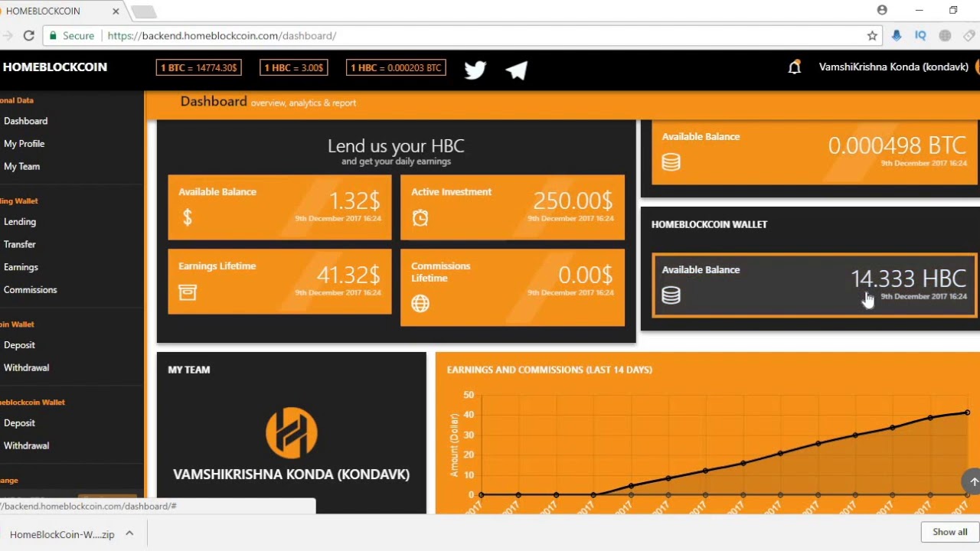Click the microphone extension icon
Screen dimensions: 980x551
897,36
